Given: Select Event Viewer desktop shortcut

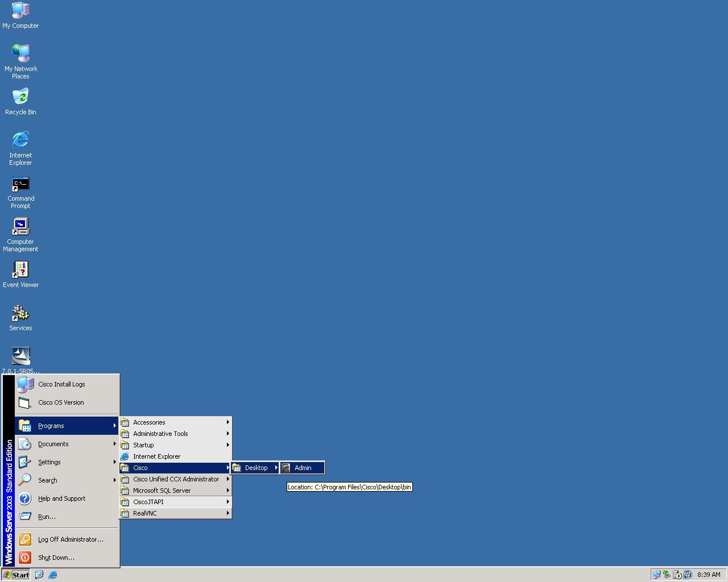Looking at the screenshot, I should pyautogui.click(x=20, y=275).
